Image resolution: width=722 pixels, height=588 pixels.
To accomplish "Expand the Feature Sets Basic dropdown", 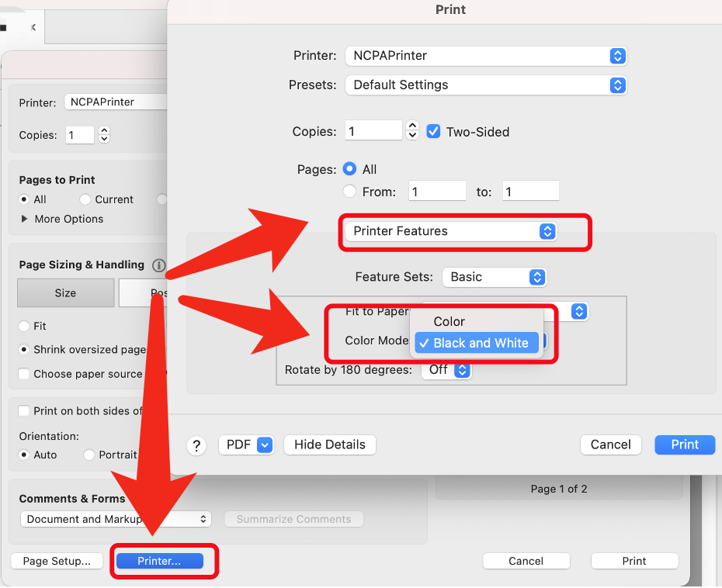I will (494, 277).
